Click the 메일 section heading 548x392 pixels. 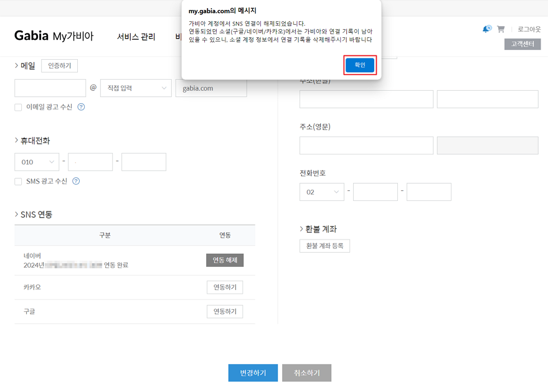(27, 65)
